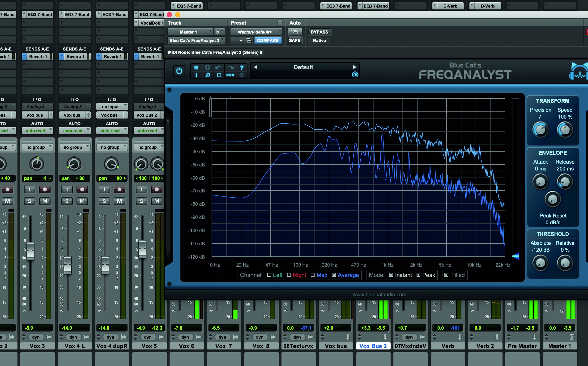Open Vox 4 dupR 'no input' dropdown

point(112,106)
